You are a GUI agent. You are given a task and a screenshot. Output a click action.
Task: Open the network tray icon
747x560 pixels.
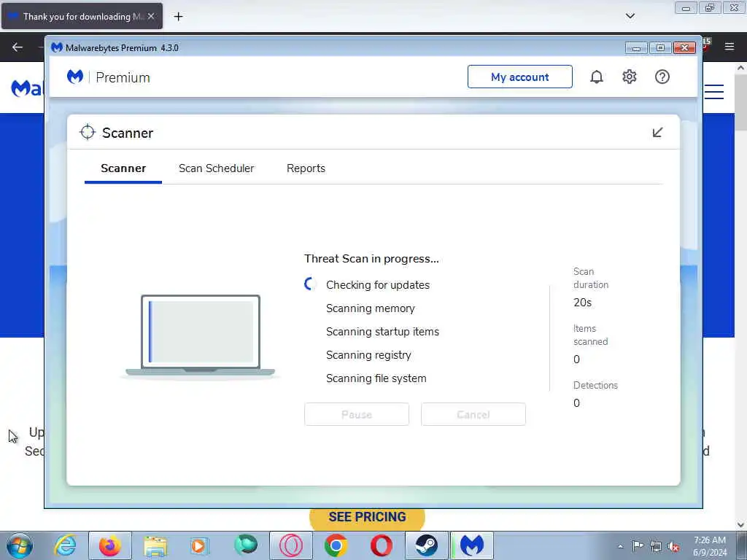656,546
